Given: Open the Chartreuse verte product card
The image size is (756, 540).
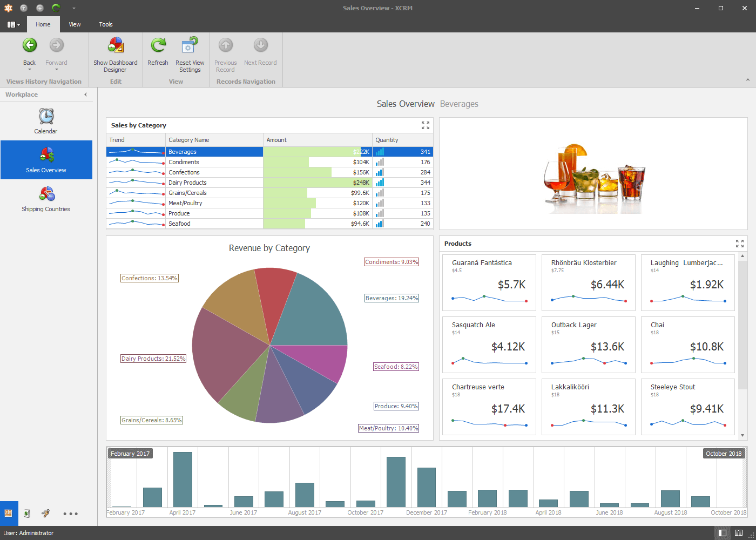Looking at the screenshot, I should click(489, 406).
